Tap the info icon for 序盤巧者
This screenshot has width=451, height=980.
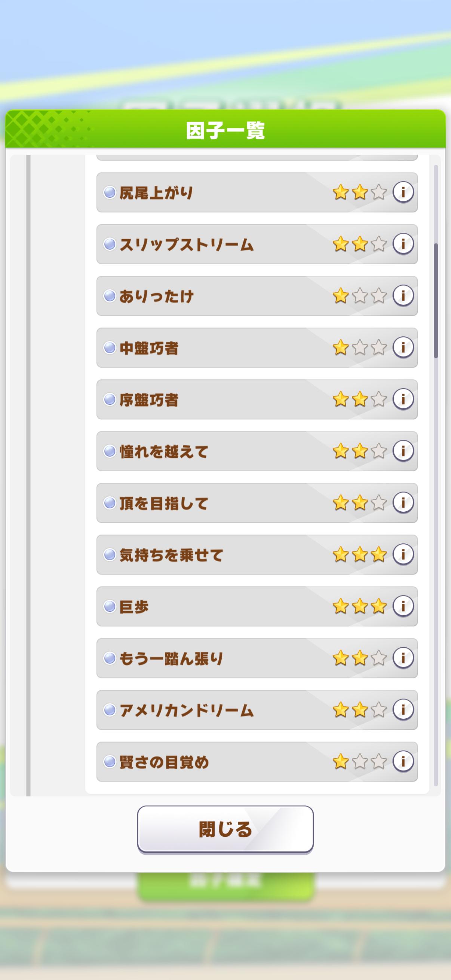[x=403, y=399]
